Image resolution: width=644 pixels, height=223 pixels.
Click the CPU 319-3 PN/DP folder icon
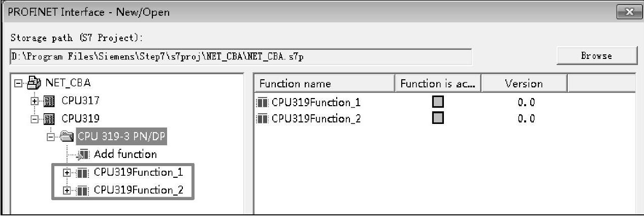[68, 136]
